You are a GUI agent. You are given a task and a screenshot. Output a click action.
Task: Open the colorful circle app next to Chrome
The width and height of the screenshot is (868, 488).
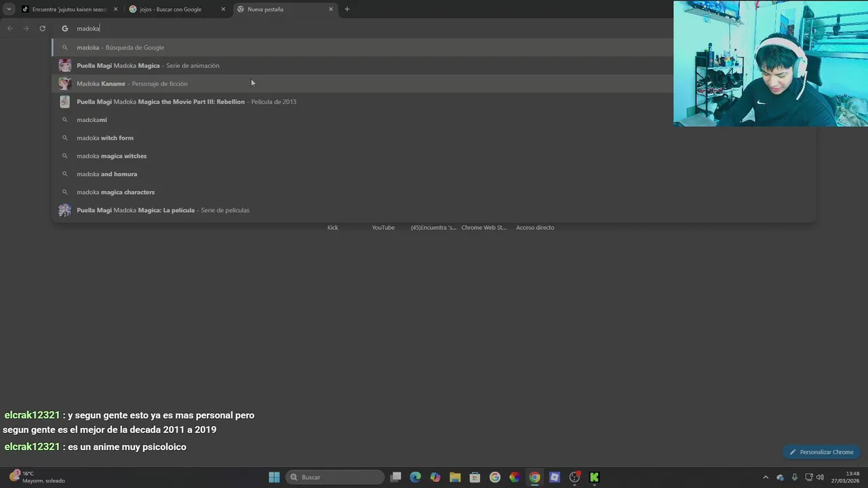pos(515,477)
